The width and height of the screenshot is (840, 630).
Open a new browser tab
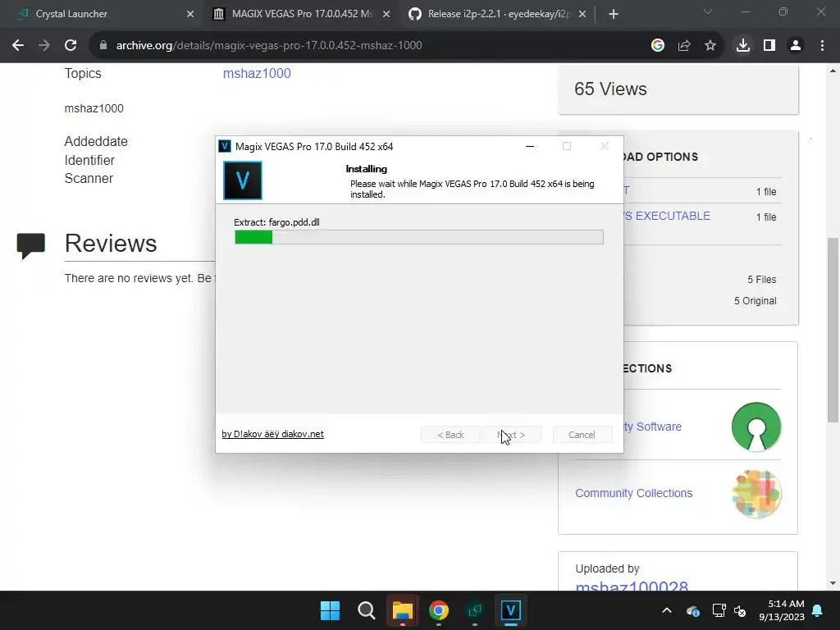click(x=614, y=15)
